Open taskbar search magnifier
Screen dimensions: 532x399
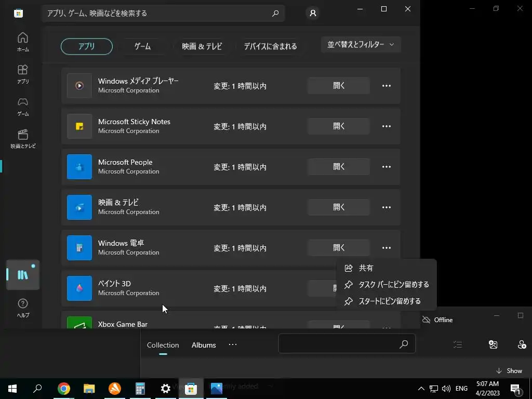(37, 389)
